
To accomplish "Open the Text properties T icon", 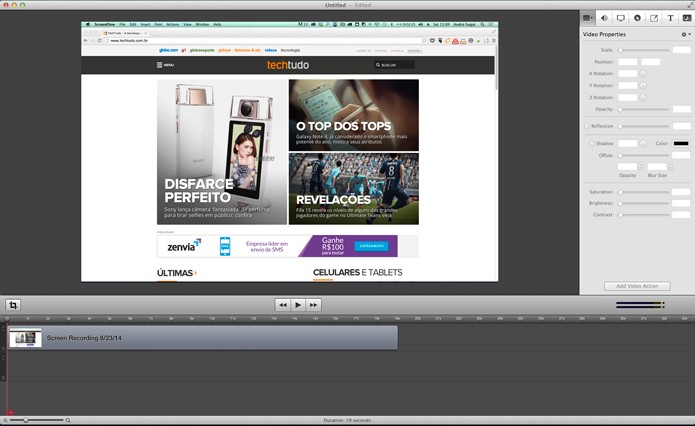I will coord(670,18).
